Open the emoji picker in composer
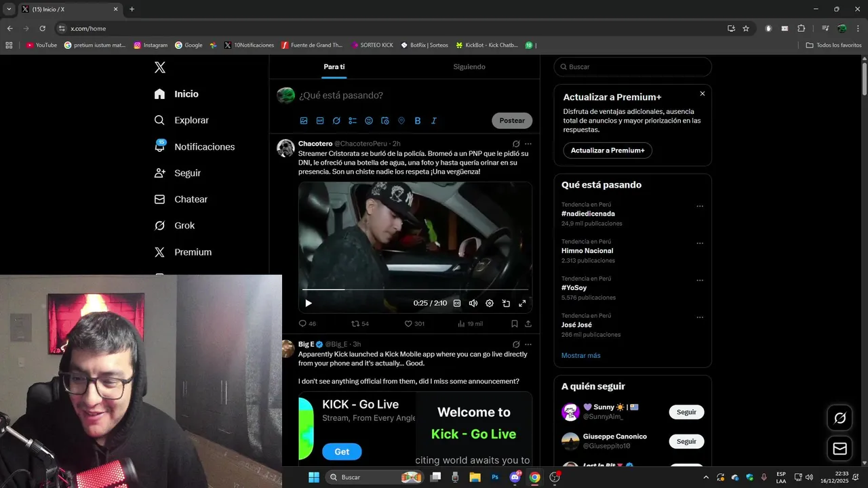Viewport: 868px width, 488px height. 369,121
